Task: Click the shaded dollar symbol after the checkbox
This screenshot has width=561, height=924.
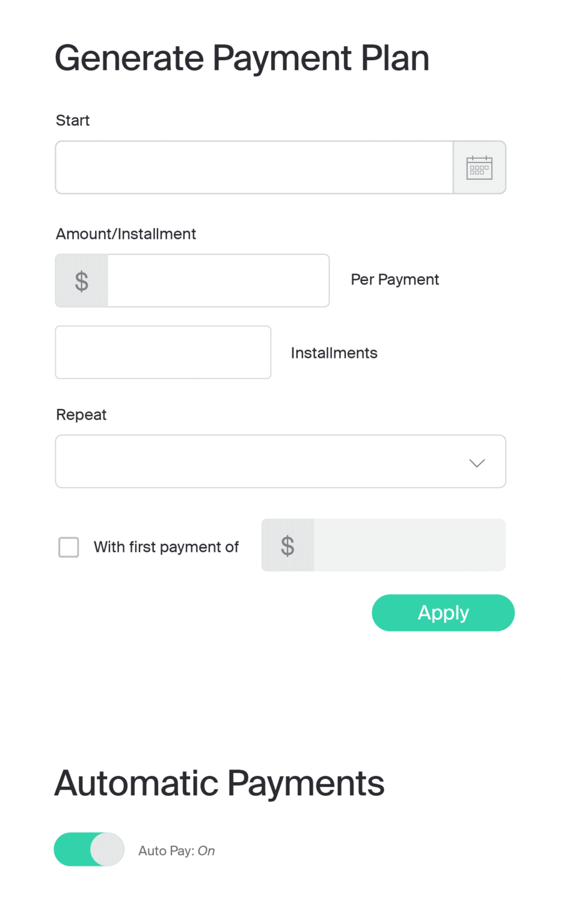Action: pos(287,545)
